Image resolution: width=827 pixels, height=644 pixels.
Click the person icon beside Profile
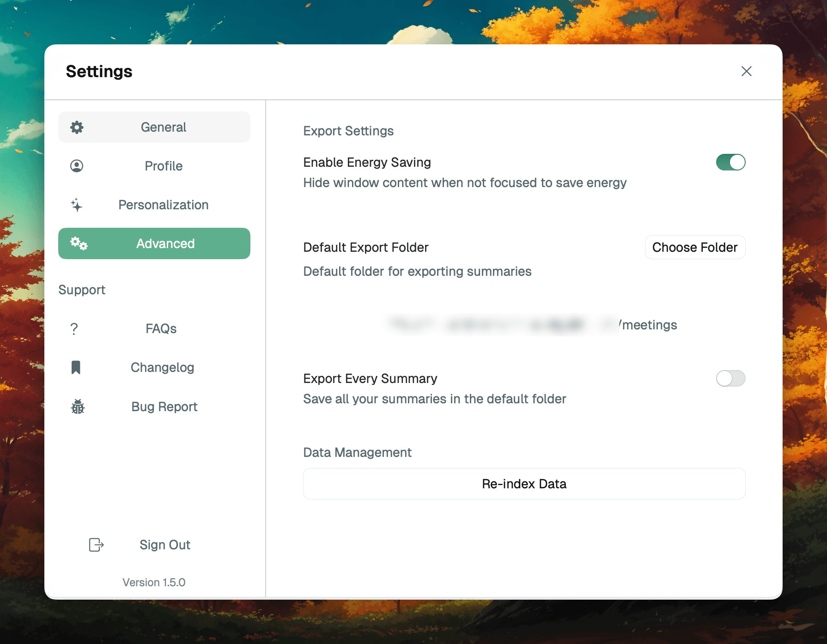pos(77,166)
